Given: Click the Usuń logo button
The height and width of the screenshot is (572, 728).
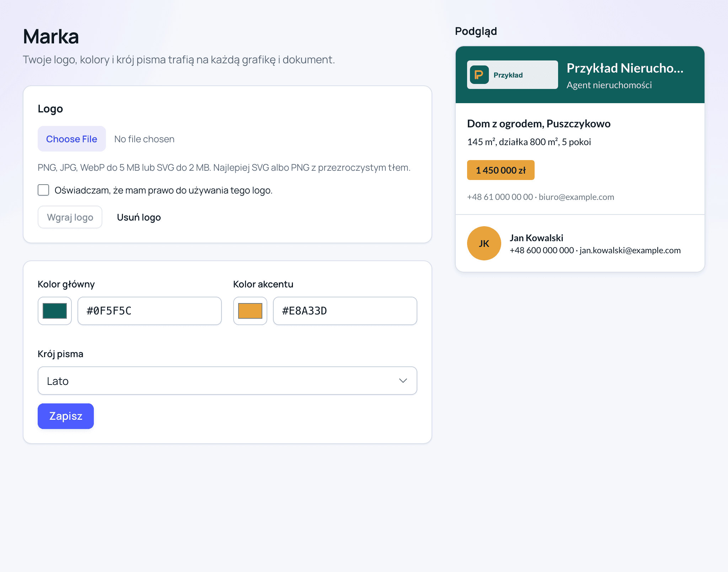Looking at the screenshot, I should click(x=139, y=217).
